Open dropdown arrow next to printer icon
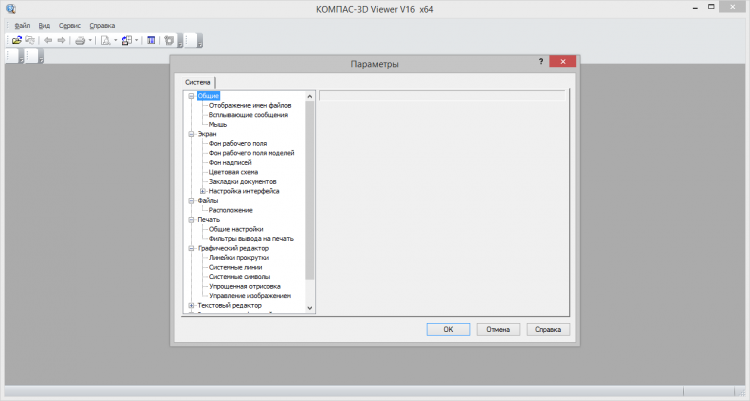Screen dimensions: 750x401 pos(90,41)
